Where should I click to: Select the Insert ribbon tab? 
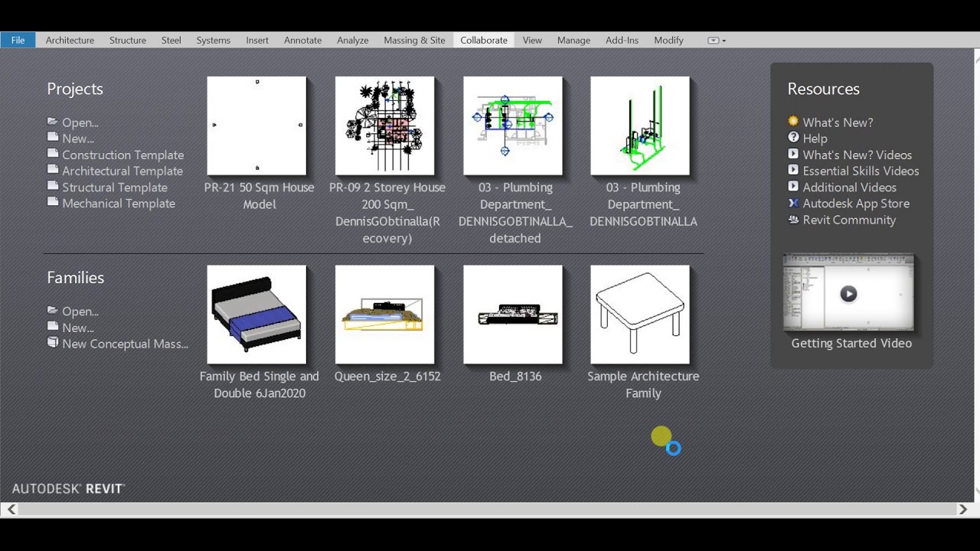pyautogui.click(x=257, y=40)
